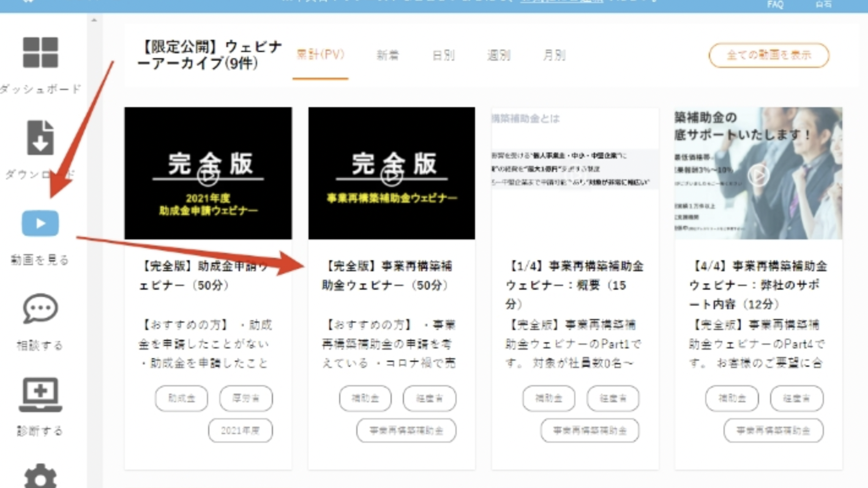Switch to the 新着 tab
This screenshot has height=488, width=868.
tap(387, 56)
